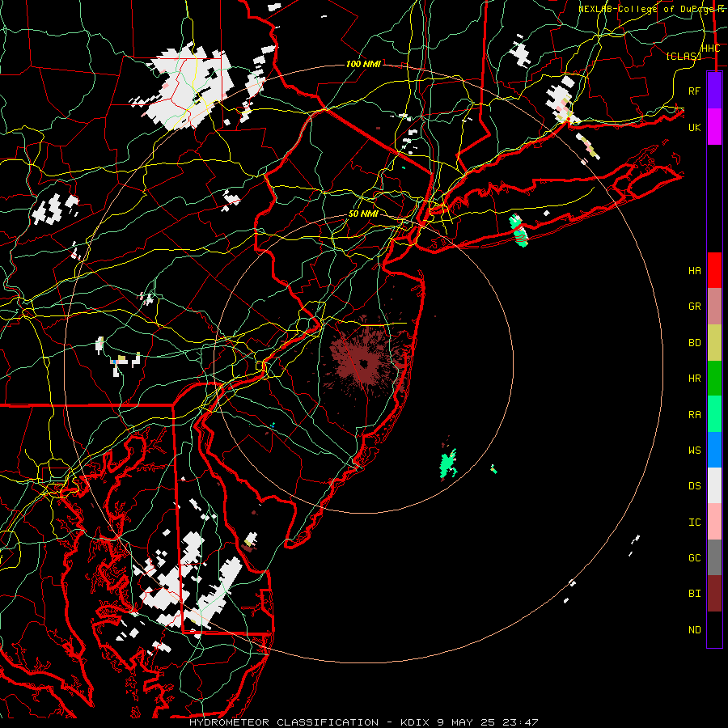Click the 'HHC' product label
Image resolution: width=728 pixels, height=728 pixels.
[710, 49]
